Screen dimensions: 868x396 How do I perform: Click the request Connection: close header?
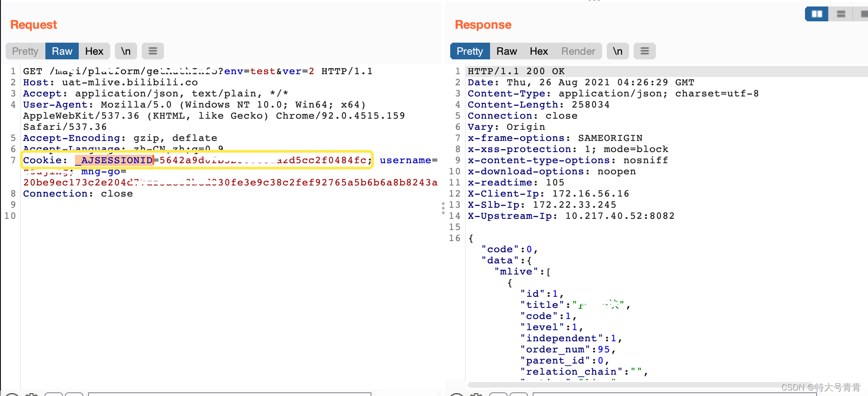point(78,194)
